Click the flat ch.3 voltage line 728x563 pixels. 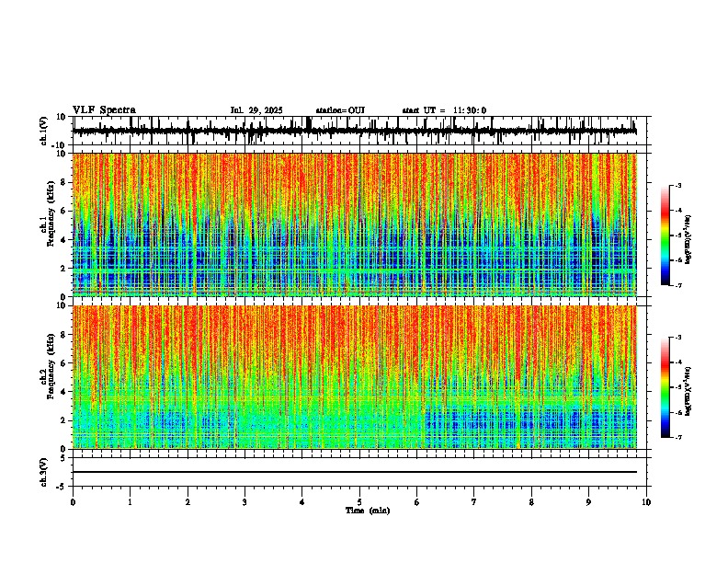[x=355, y=472]
